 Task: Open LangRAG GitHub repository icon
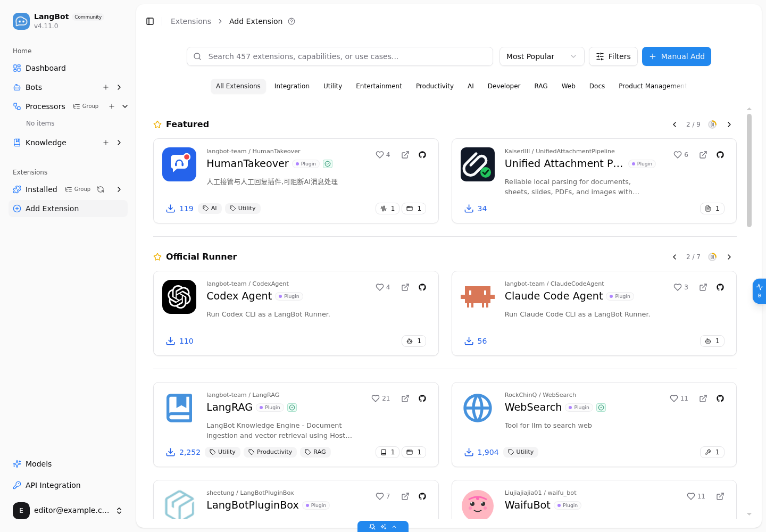[x=422, y=398]
